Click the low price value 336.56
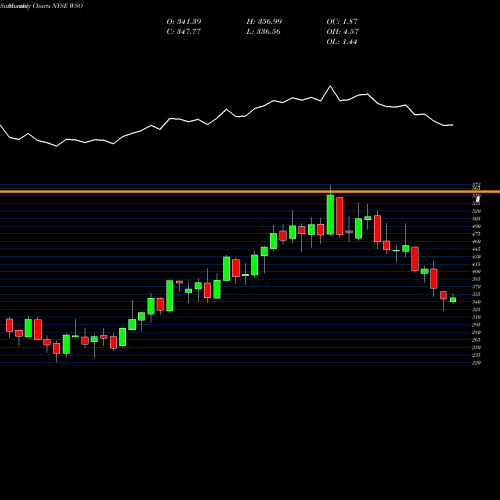 [x=269, y=32]
